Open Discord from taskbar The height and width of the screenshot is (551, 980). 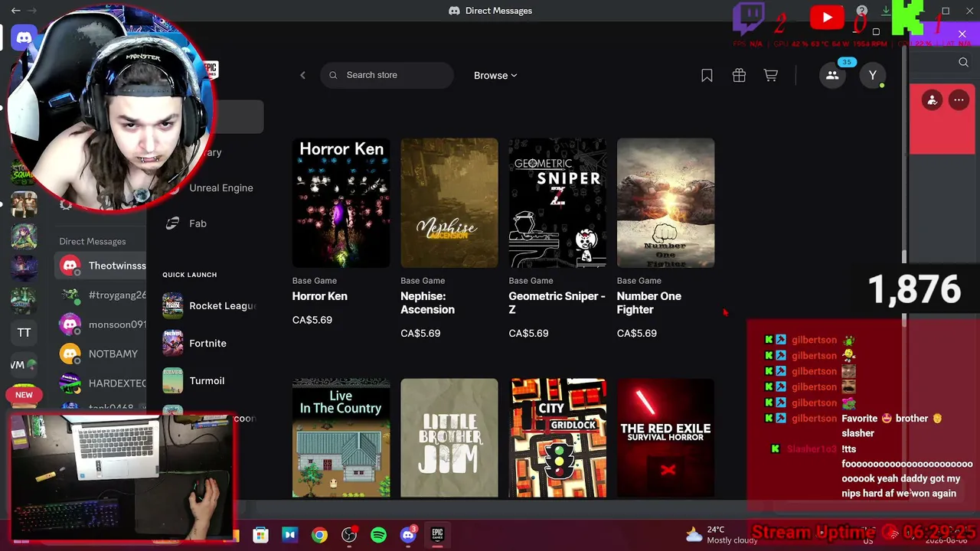(408, 535)
